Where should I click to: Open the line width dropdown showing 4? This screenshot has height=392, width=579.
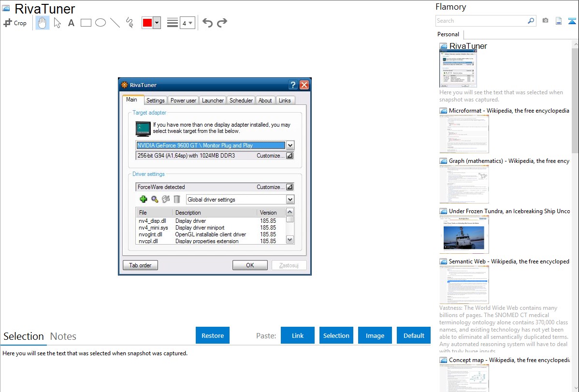188,23
